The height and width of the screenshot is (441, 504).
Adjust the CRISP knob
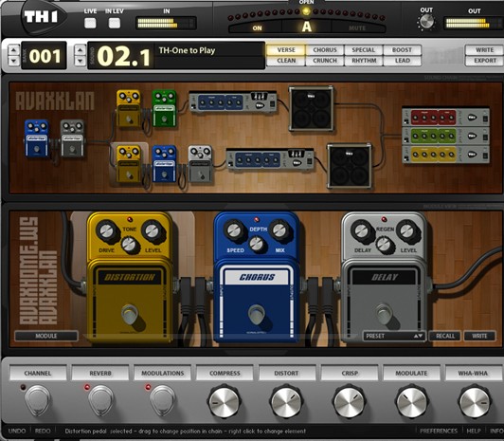349,402
